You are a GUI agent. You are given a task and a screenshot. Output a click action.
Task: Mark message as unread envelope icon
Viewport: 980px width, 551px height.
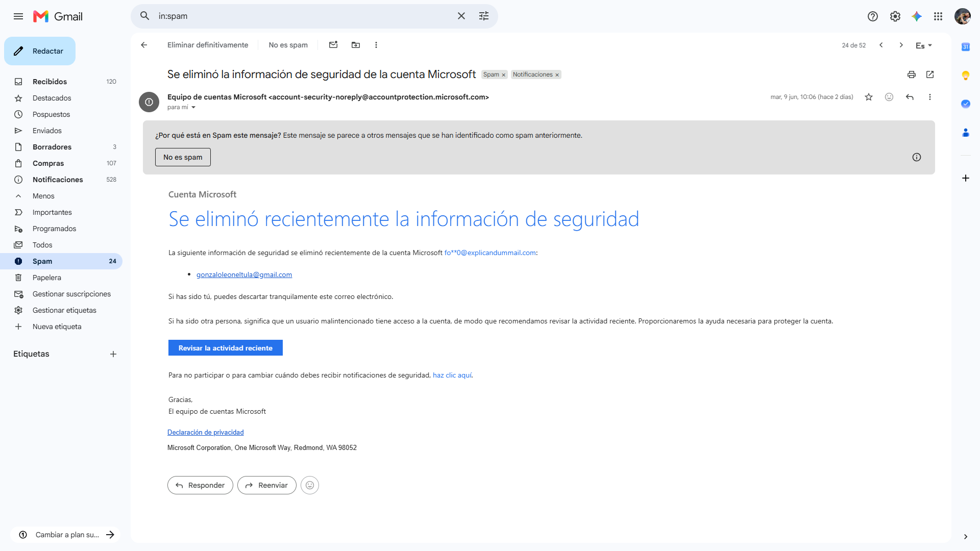[333, 45]
